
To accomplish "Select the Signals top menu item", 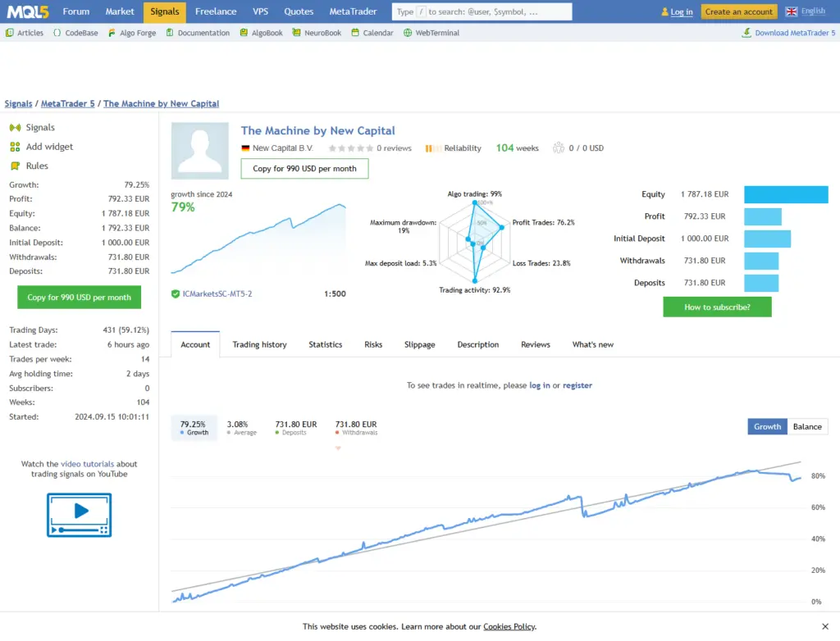I will tap(164, 11).
